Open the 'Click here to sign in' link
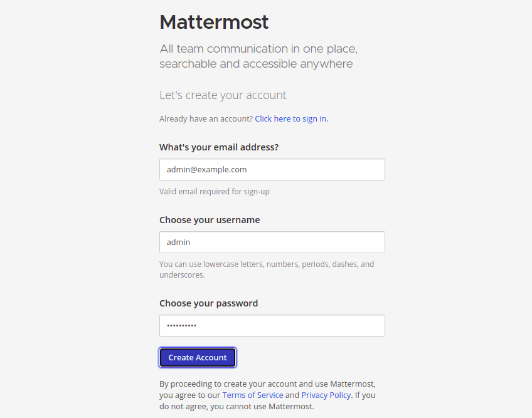The height and width of the screenshot is (418, 532). [x=292, y=118]
